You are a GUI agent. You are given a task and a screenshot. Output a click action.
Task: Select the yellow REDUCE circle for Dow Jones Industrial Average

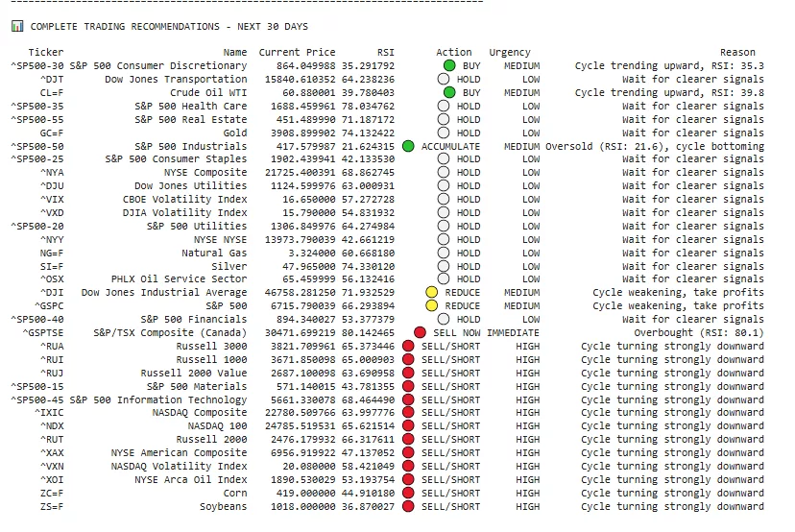(431, 293)
